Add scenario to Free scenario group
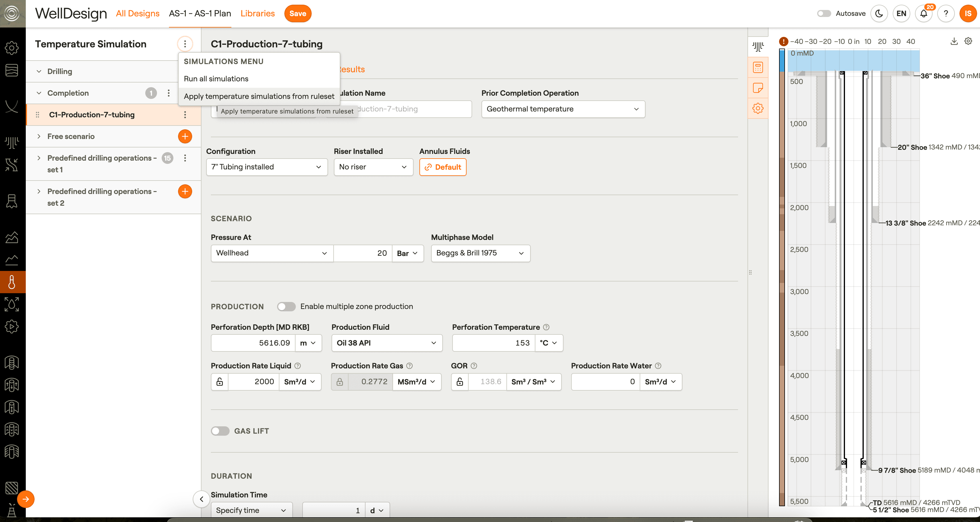This screenshot has height=522, width=980. click(x=185, y=136)
